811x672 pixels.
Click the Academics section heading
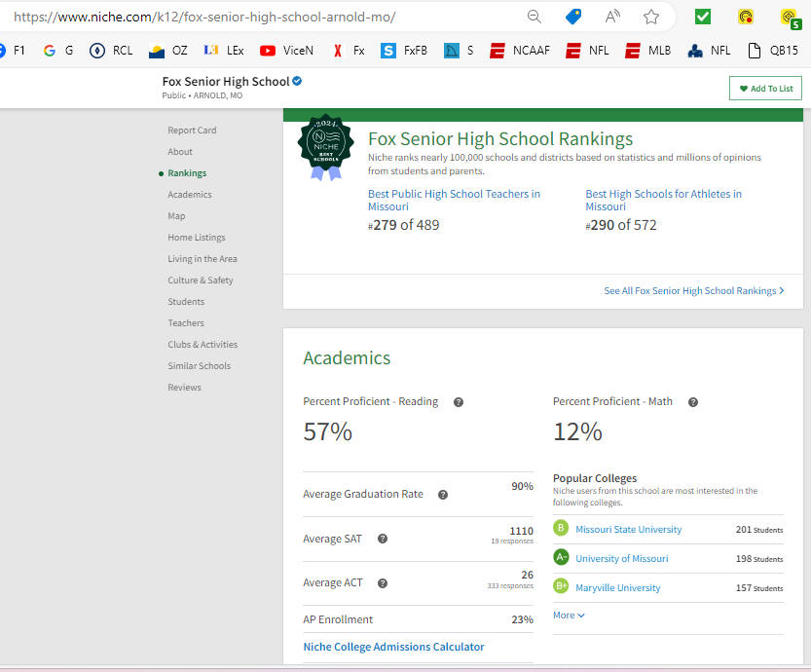point(347,358)
